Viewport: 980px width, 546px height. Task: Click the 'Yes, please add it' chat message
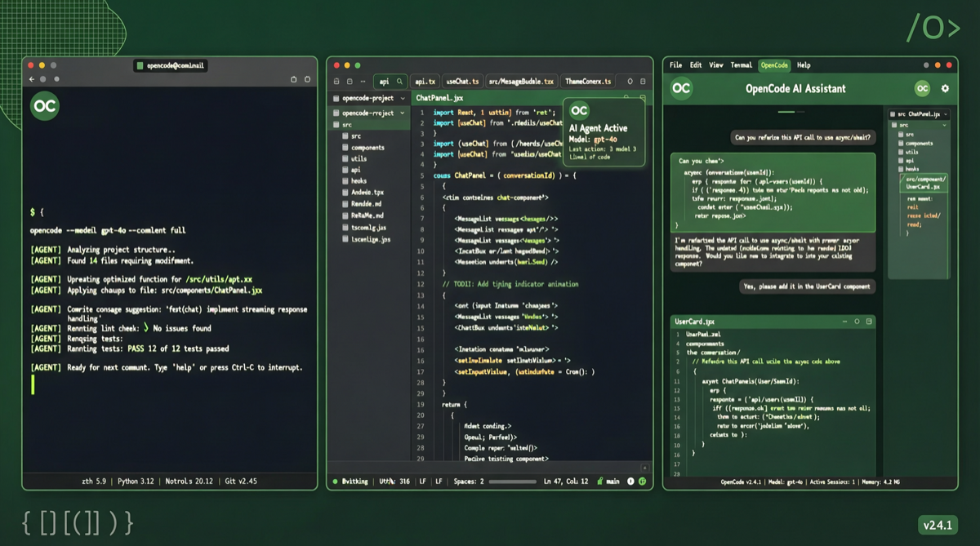808,286
